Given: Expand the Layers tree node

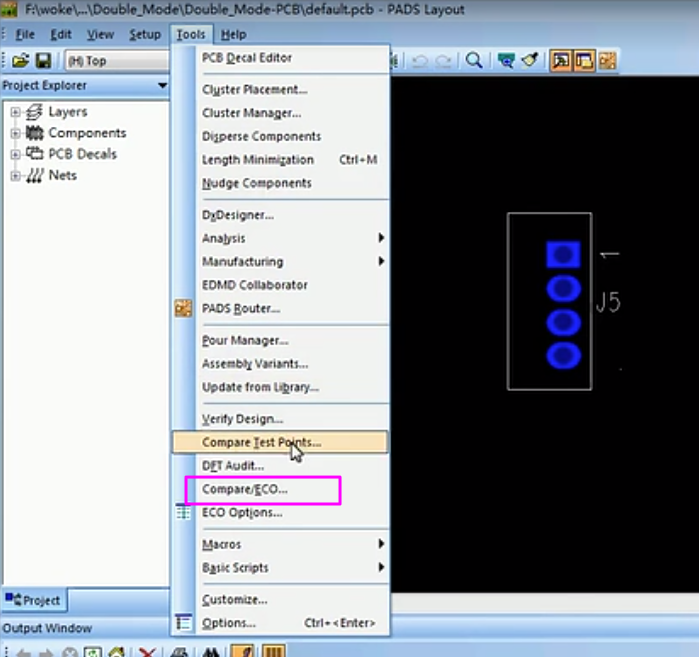Looking at the screenshot, I should point(16,112).
